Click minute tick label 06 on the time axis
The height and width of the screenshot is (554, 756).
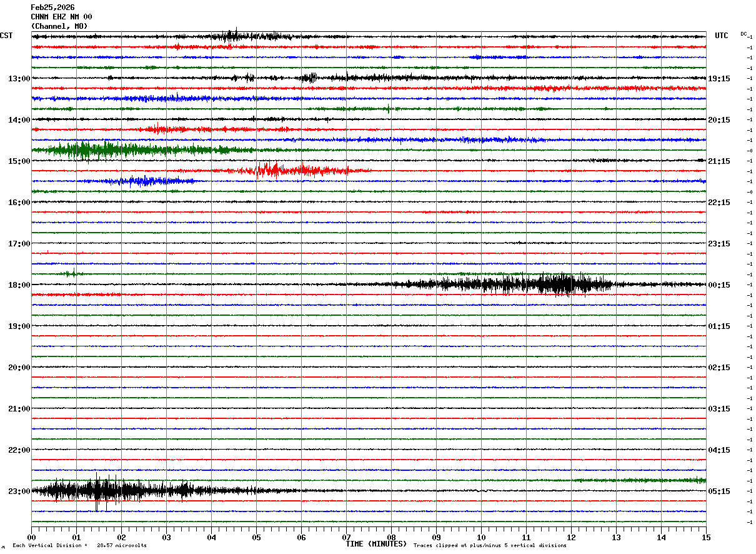coord(301,537)
